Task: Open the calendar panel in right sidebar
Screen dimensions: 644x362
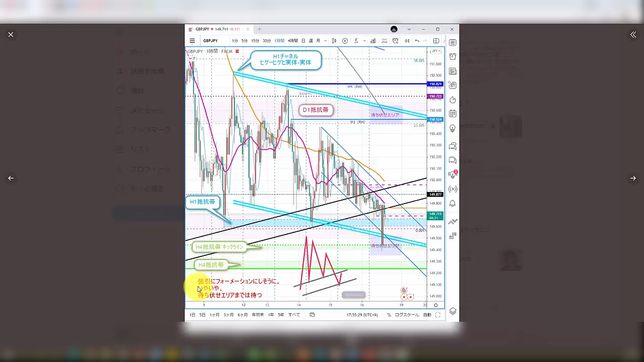Action: pos(453,114)
